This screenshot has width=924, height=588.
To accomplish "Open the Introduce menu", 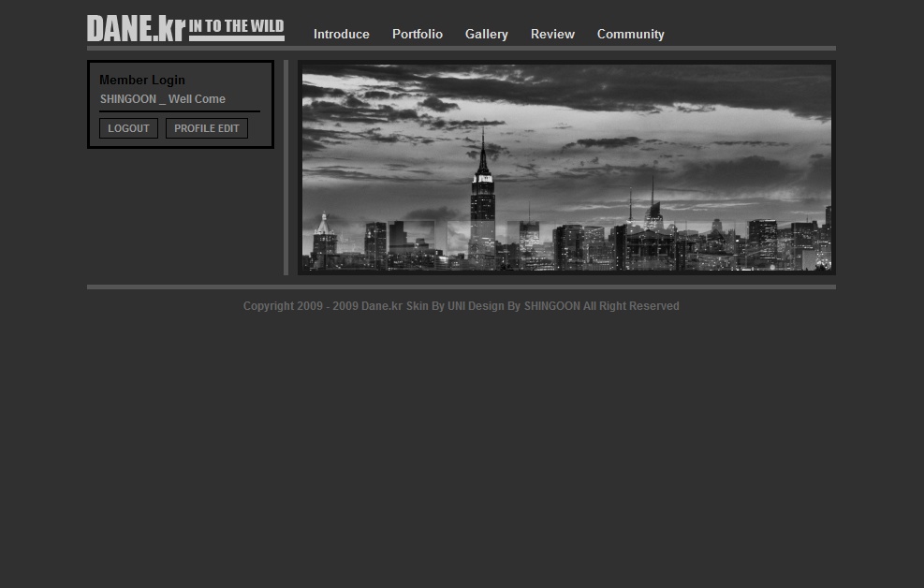I will point(341,35).
